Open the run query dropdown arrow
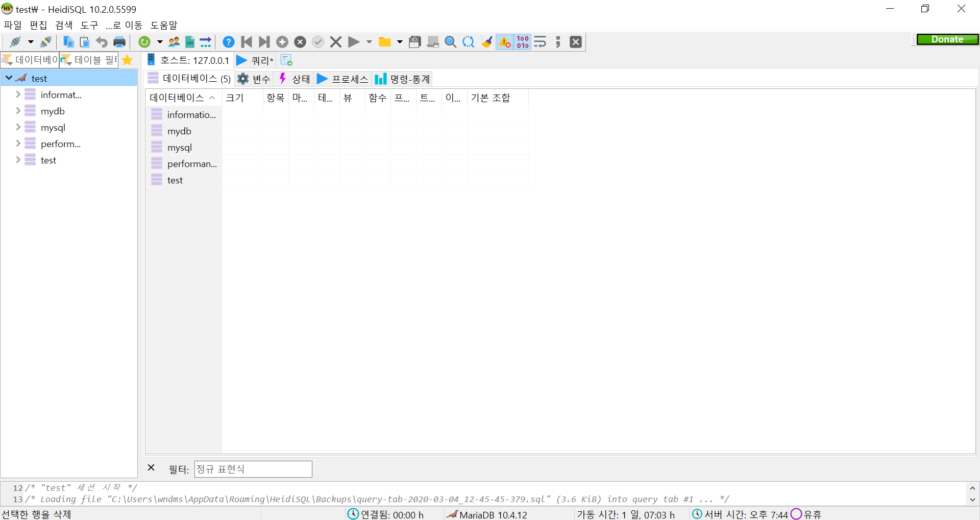This screenshot has height=520, width=980. [x=369, y=42]
